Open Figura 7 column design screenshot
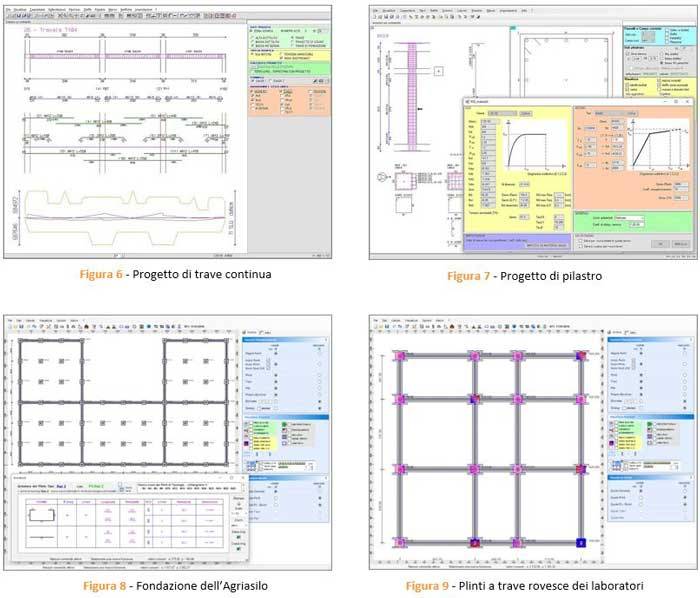The height and width of the screenshot is (598, 700). coord(533,133)
